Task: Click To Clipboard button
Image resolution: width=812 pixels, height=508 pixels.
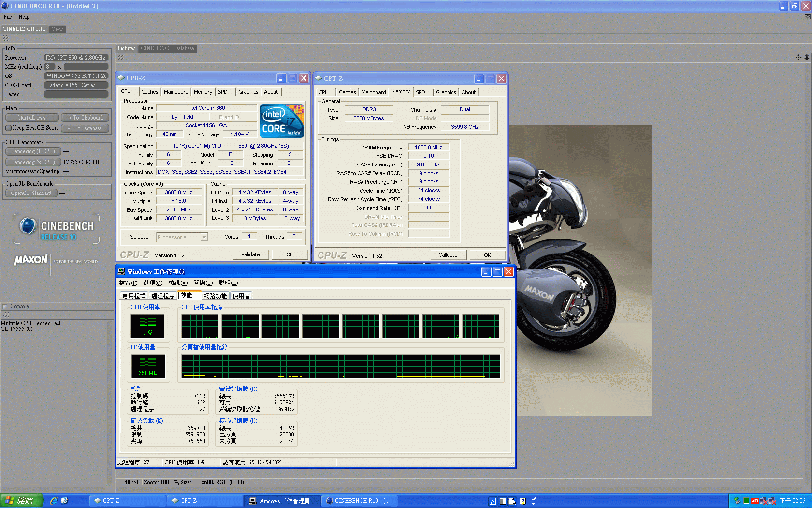Action: (x=85, y=118)
